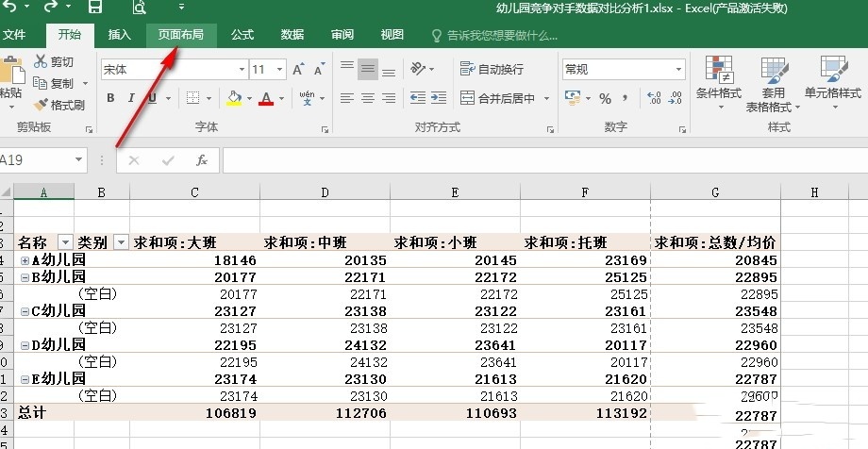Open the 页面布局 tab
Viewport: 868px width, 449px height.
pyautogui.click(x=181, y=35)
